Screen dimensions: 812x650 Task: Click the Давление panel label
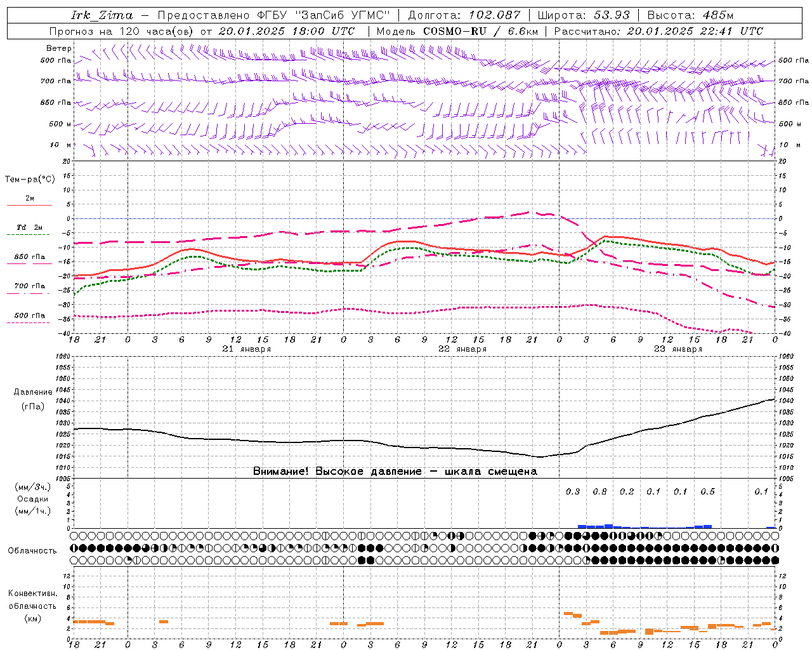tap(33, 392)
